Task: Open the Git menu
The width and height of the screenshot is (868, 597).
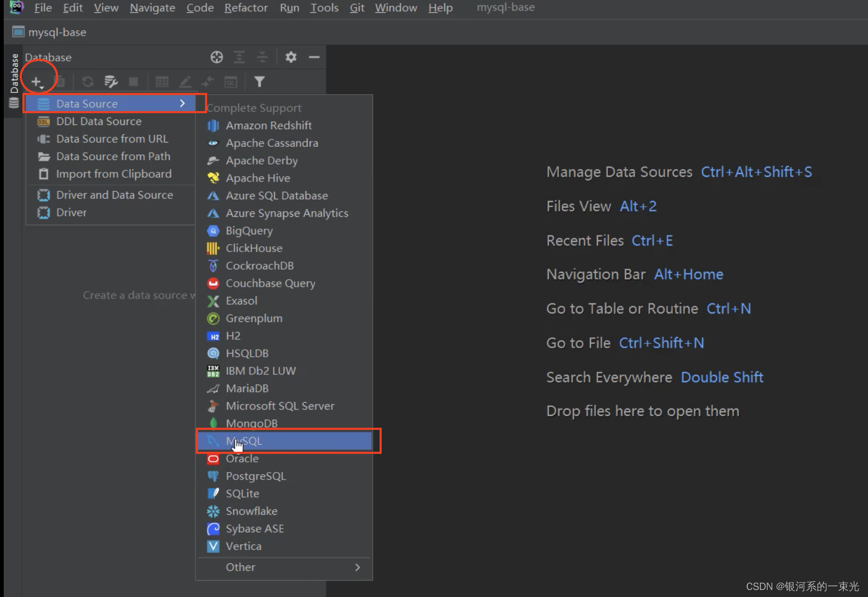Action: pyautogui.click(x=357, y=7)
